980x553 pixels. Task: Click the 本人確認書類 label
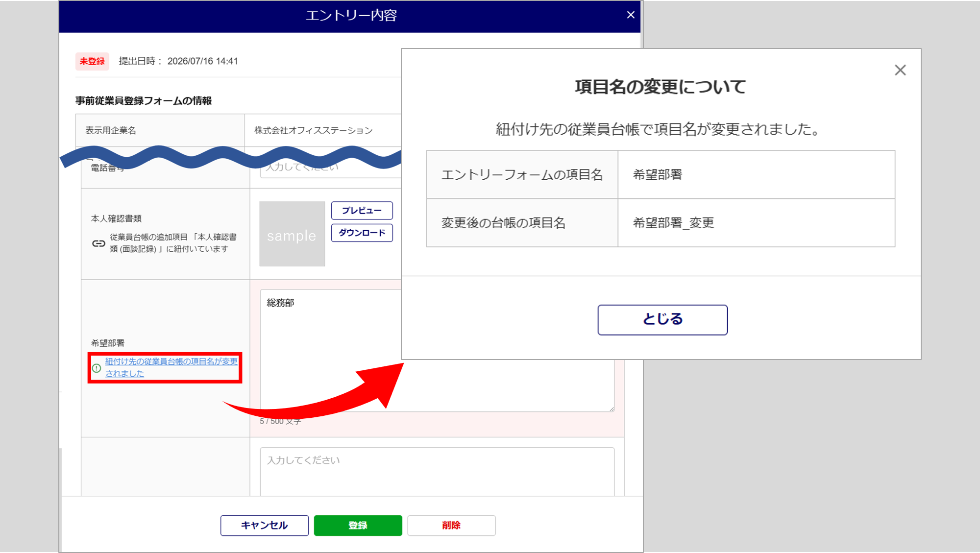[116, 218]
